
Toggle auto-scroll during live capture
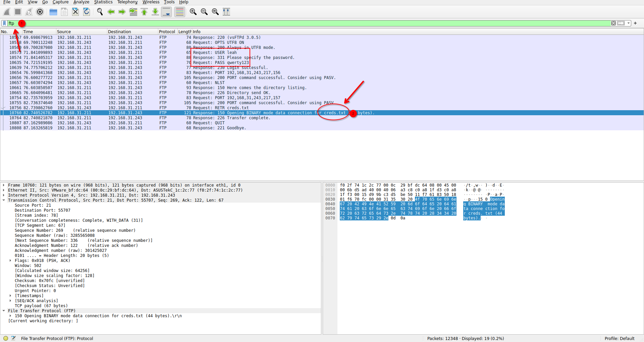pos(166,12)
